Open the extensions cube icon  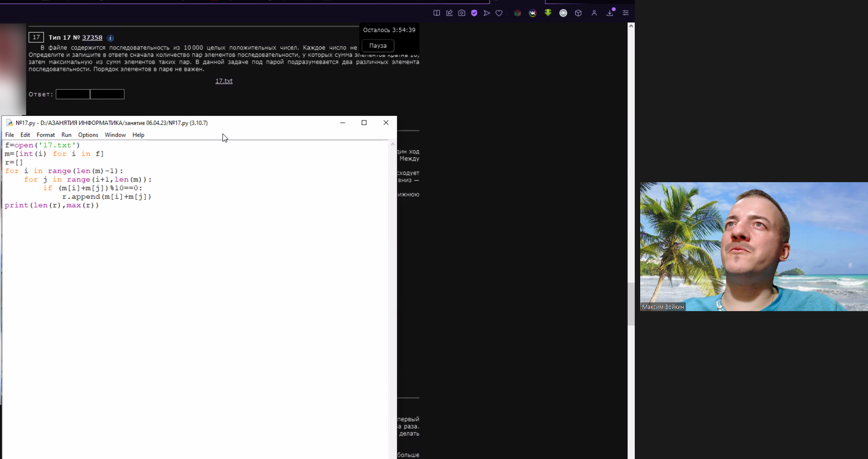click(578, 13)
